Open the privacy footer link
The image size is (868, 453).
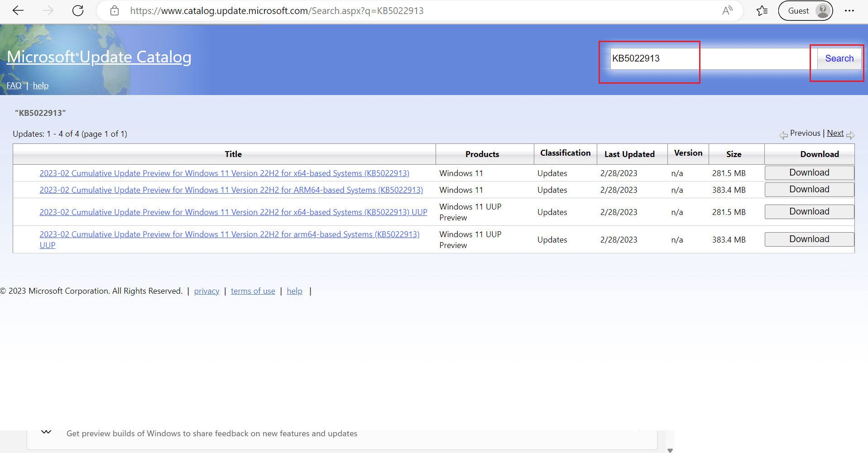click(x=206, y=291)
